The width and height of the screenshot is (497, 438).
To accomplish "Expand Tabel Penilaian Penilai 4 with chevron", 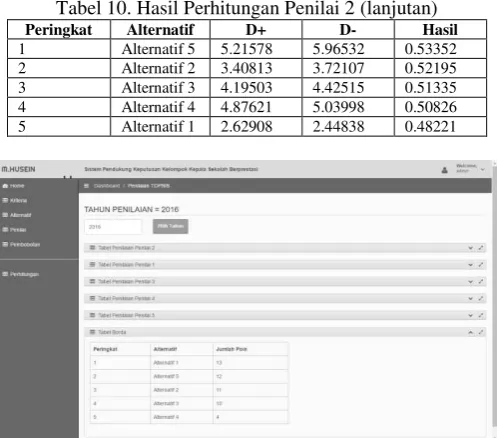I will (470, 298).
